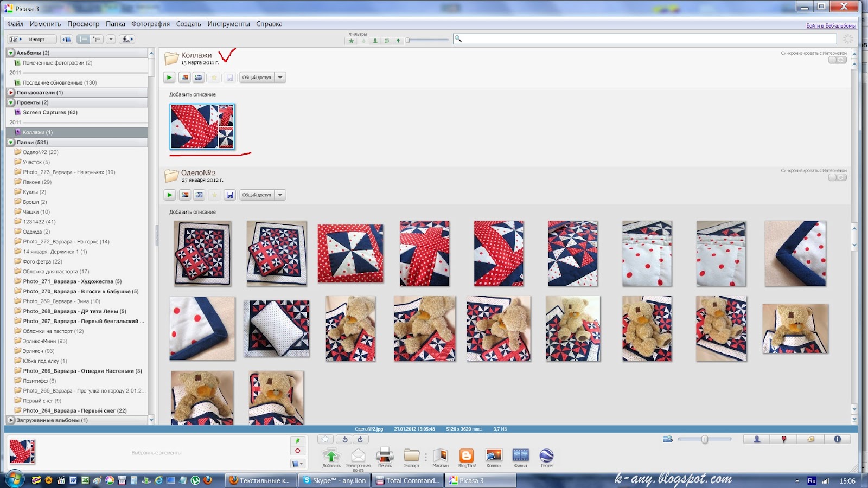868x488 pixels.
Task: Open the Изменить menu
Action: tap(45, 24)
